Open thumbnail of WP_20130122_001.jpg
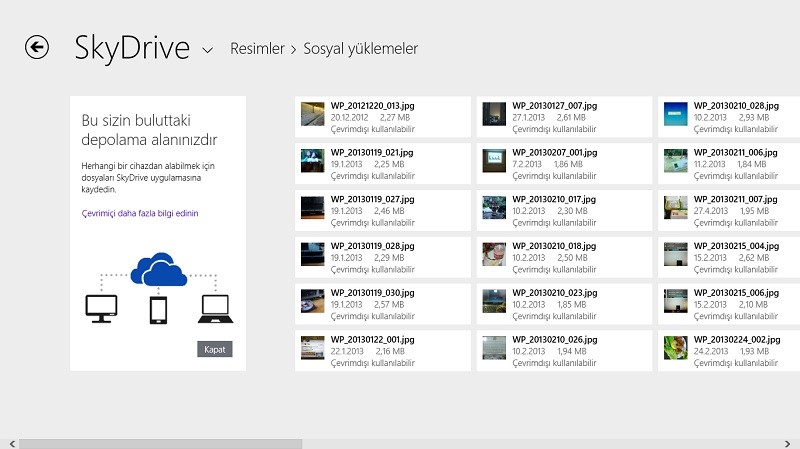 point(312,348)
